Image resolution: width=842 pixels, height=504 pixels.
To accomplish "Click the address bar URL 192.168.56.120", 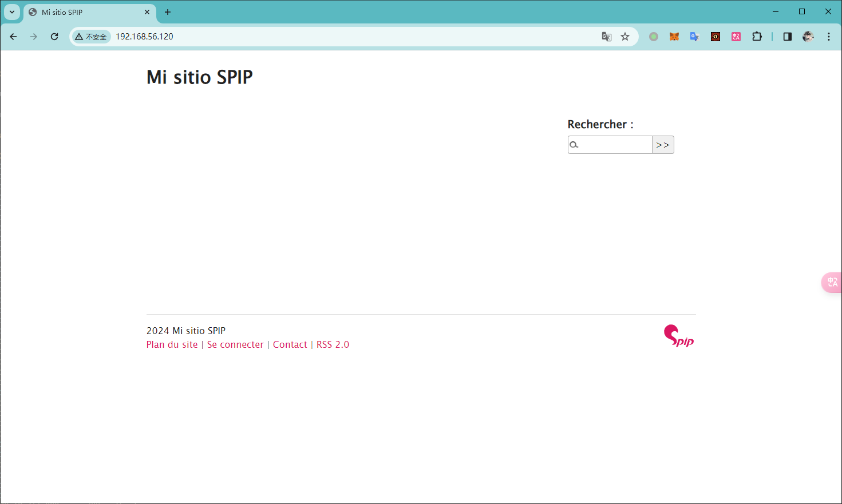I will click(145, 37).
